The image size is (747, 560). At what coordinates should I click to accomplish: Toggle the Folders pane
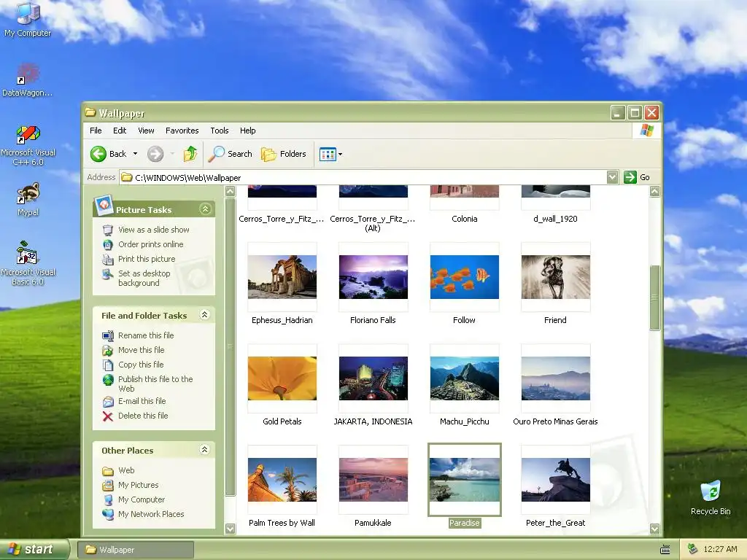(x=284, y=154)
